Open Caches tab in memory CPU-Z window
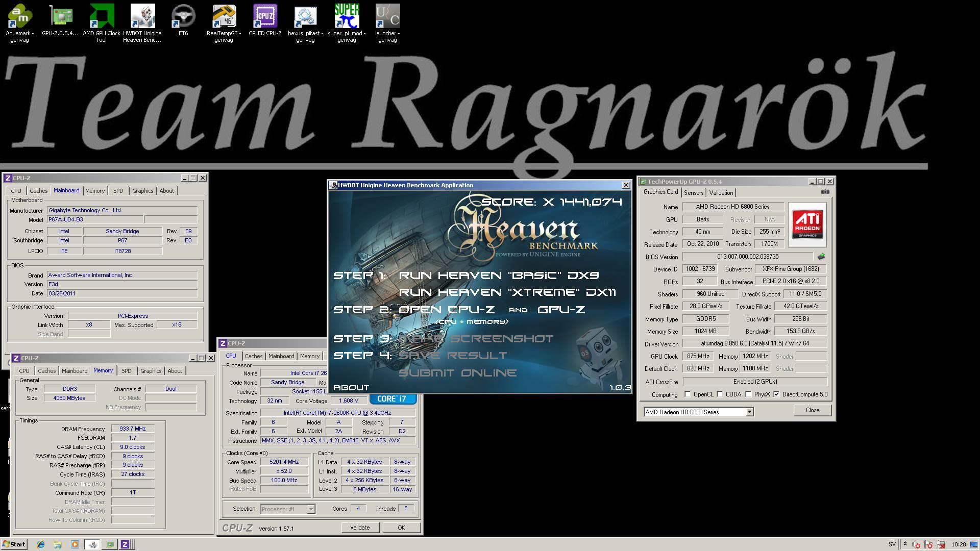This screenshot has width=980, height=551. tap(47, 371)
